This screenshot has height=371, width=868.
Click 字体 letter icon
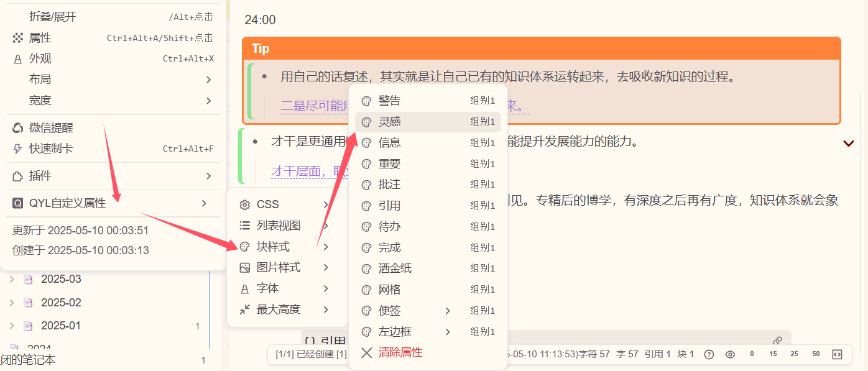[x=245, y=288]
